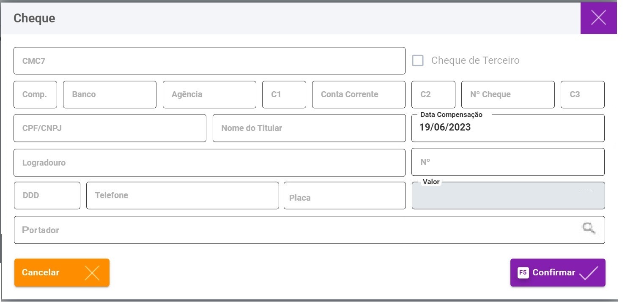
Task: Focus the CMC7 input field
Action: click(x=209, y=61)
